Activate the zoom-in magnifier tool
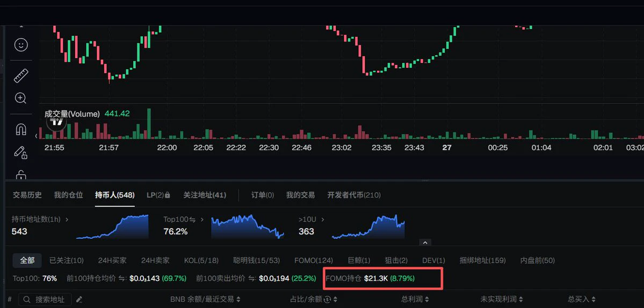This screenshot has width=644, height=308. (20, 98)
